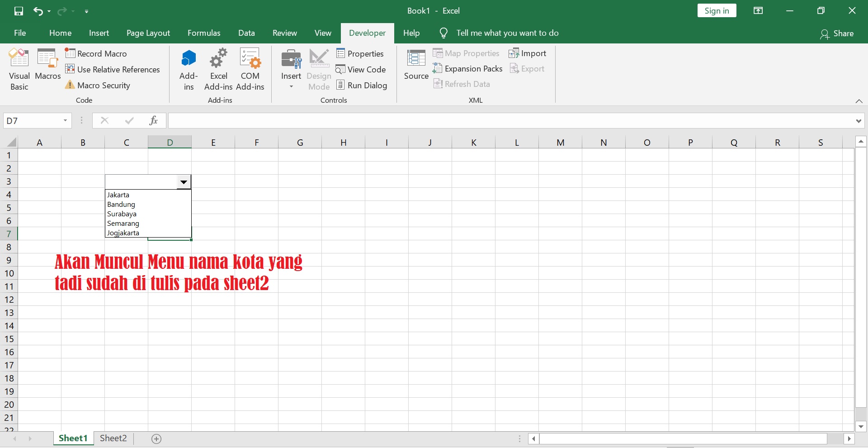Image resolution: width=868 pixels, height=448 pixels.
Task: Open the Visual Basic editor
Action: (19, 69)
